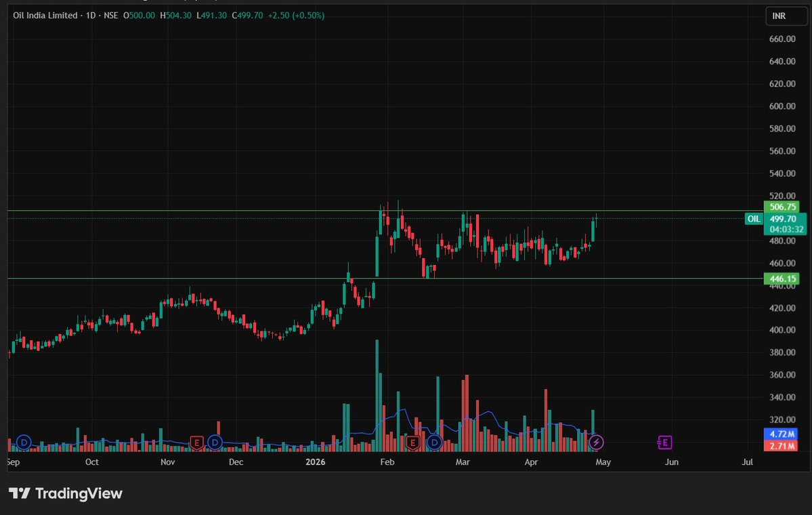Click the blue 4.72M volume MA label
812x515 pixels.
pyautogui.click(x=781, y=434)
